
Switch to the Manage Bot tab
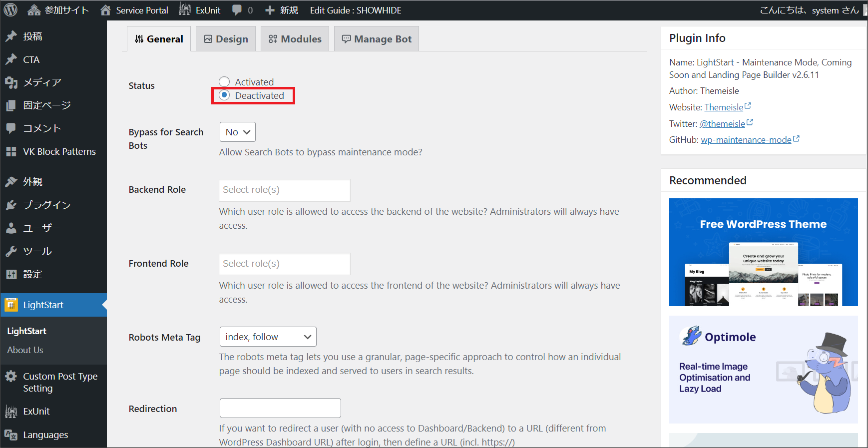tap(377, 39)
